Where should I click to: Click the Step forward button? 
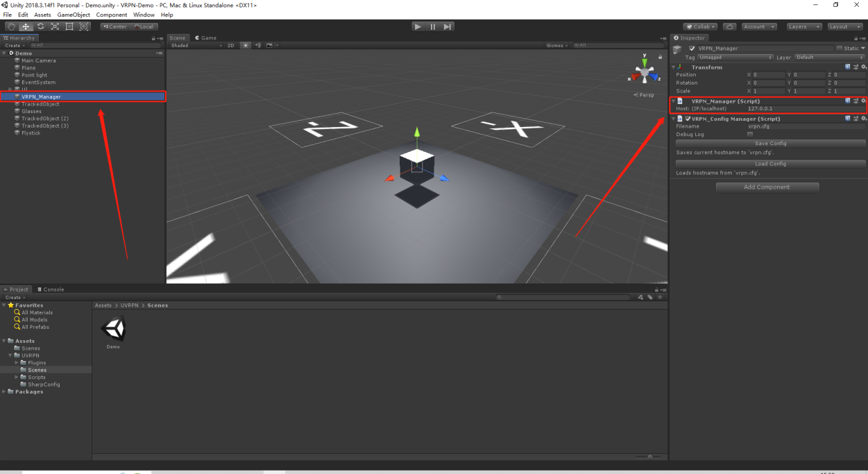pos(448,26)
